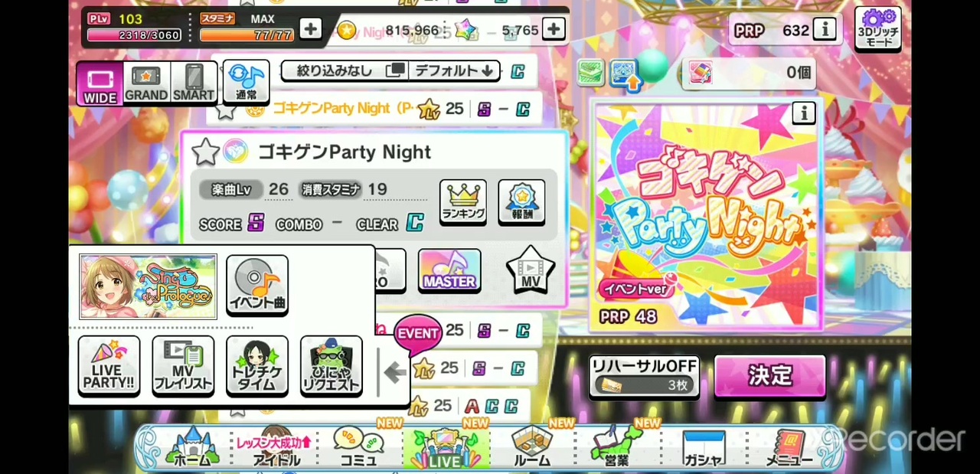Collapse the side panel with the arrow
Screen dimensions: 980x474
pos(394,373)
